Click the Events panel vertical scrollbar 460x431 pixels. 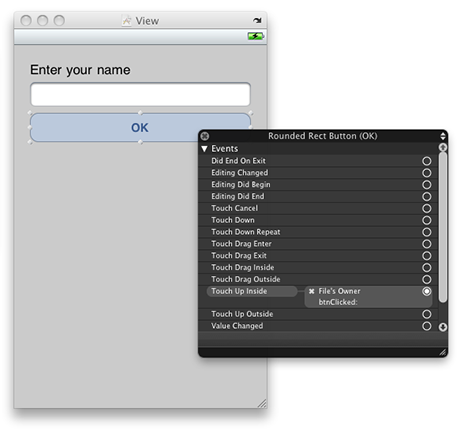(443, 227)
